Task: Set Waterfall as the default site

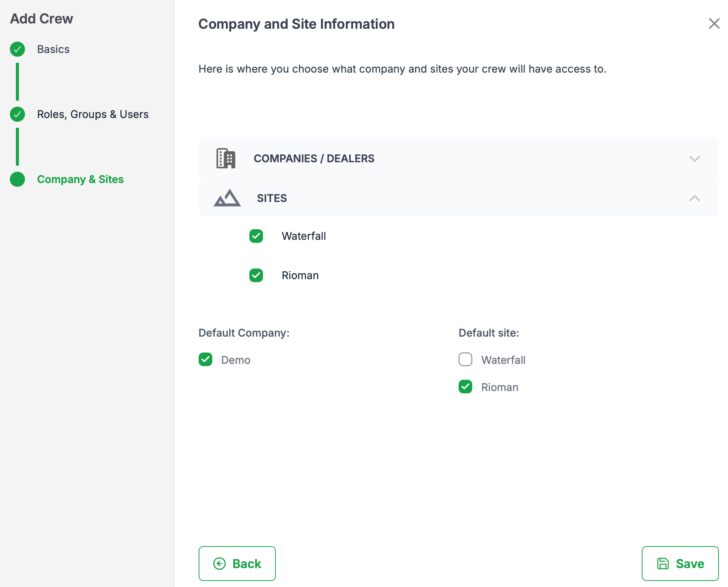Action: (465, 359)
